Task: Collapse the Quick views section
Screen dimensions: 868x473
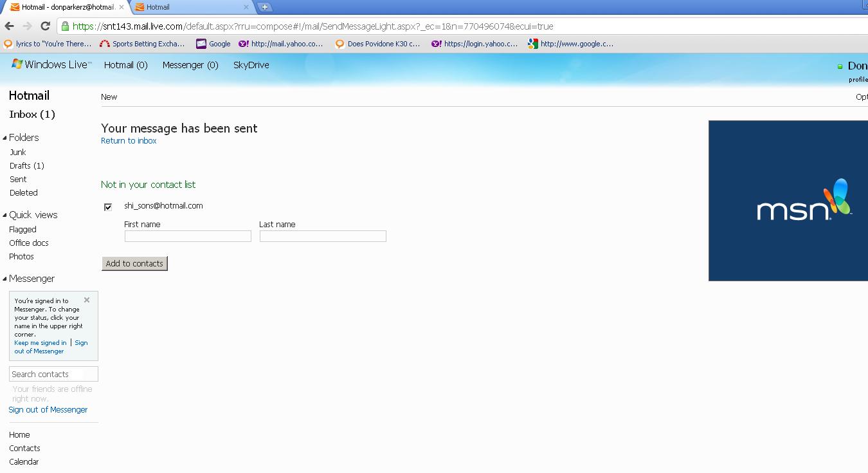Action: [5, 215]
